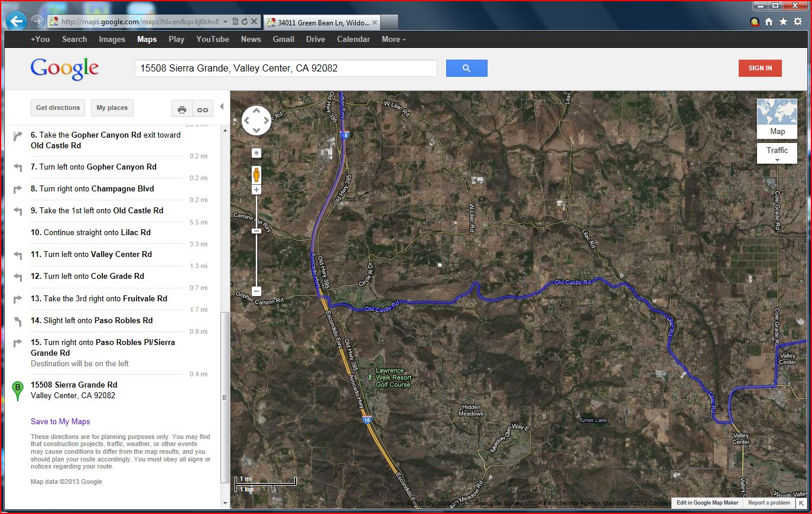The image size is (812, 514).
Task: Click the green B destination marker
Action: (18, 389)
